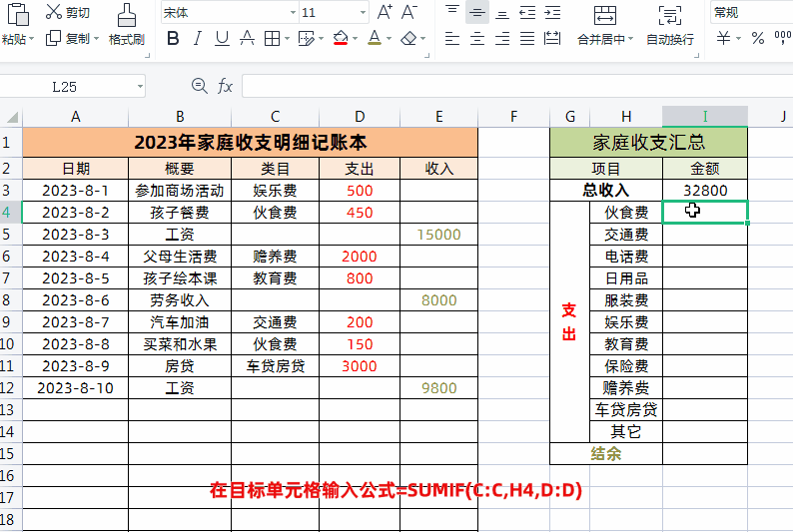Expand the draw border dropdown arrow
Screen dimensions: 793x532
[321, 38]
